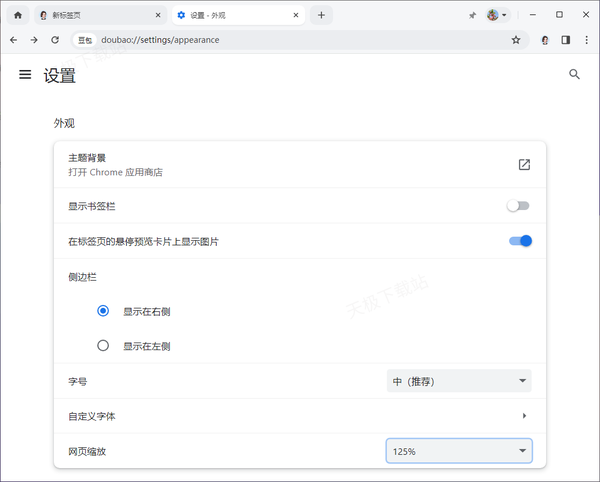Switch to the 新标签页 tab

pos(100,15)
